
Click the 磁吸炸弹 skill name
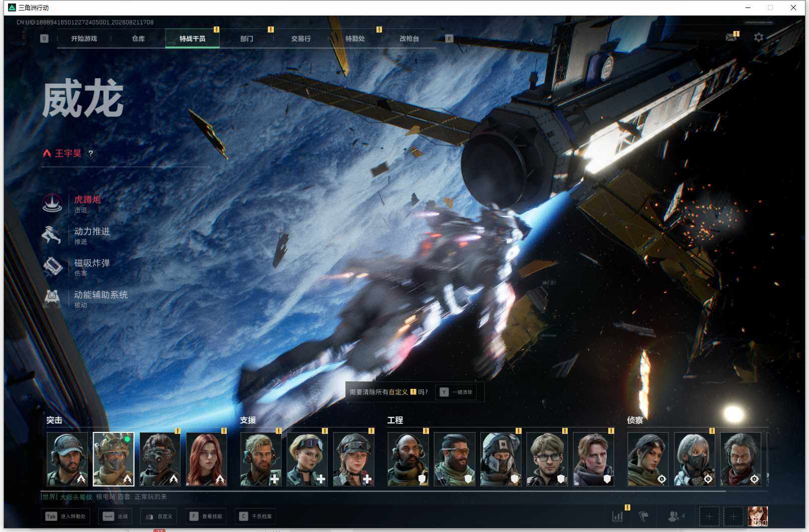coord(92,263)
